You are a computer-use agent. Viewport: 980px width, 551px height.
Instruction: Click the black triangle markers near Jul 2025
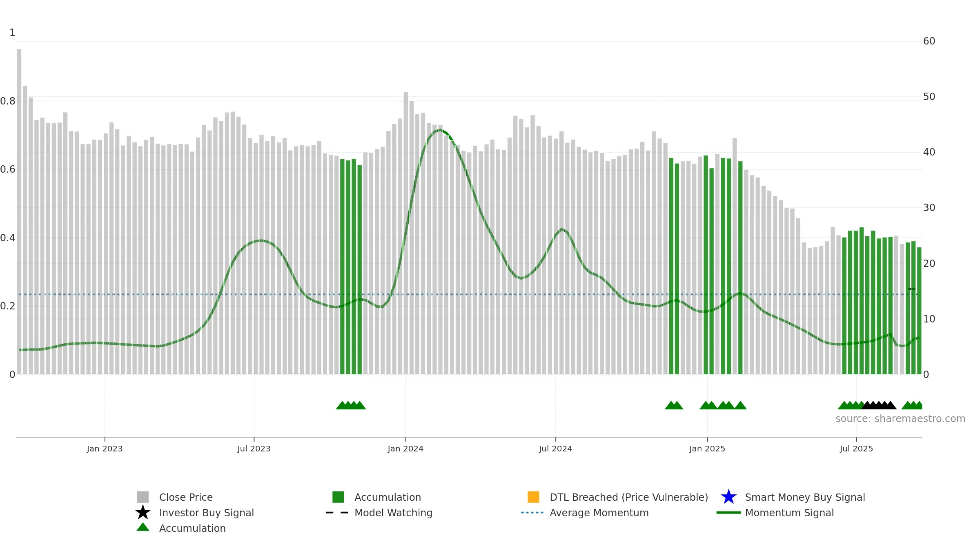(879, 405)
